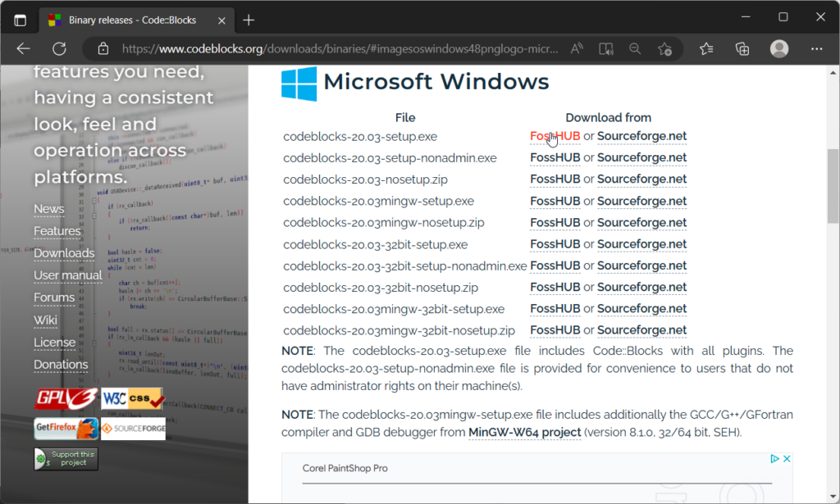FossHUB link for codeblocks-20.03-nosetup.zip
This screenshot has height=504, width=840.
555,179
